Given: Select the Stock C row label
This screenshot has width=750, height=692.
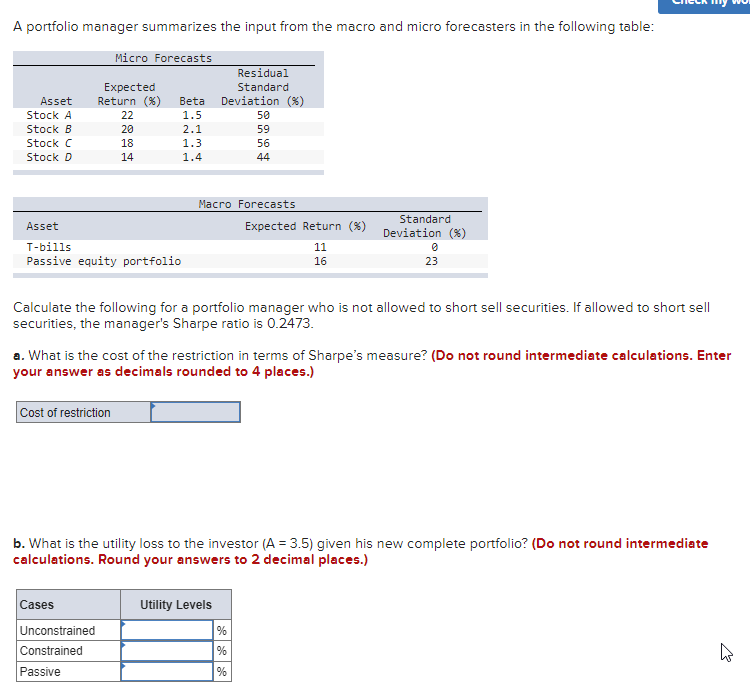Looking at the screenshot, I should point(49,143).
